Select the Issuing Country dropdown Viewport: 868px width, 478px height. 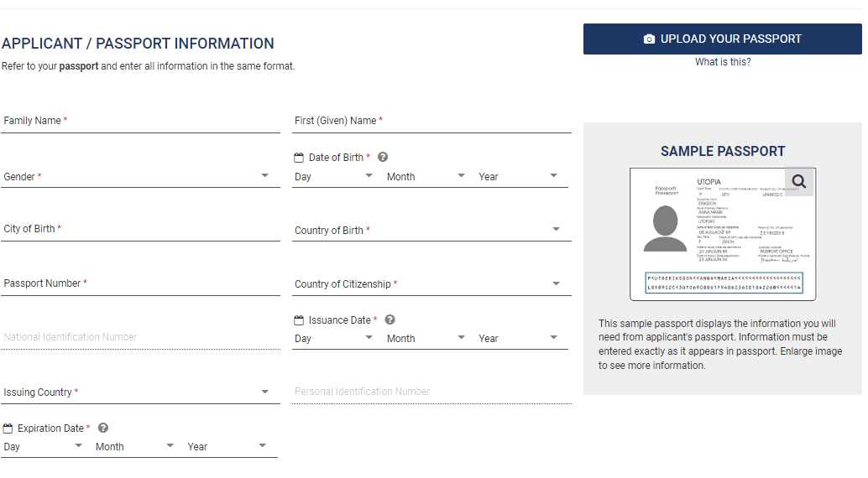(x=140, y=392)
